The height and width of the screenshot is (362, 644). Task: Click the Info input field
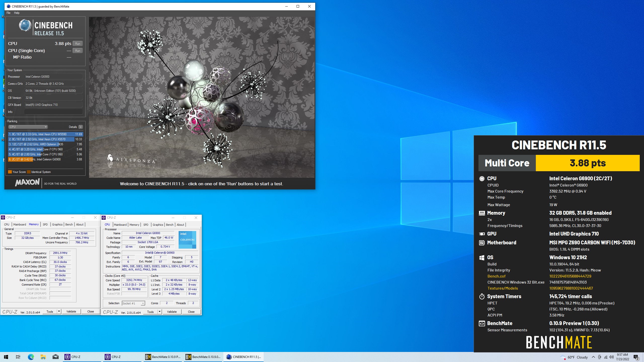pos(53,112)
